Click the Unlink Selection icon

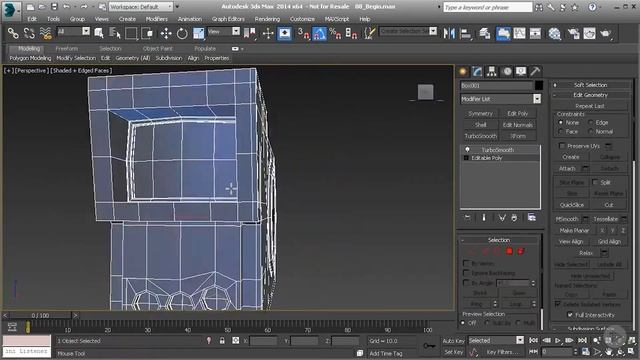click(x=29, y=33)
